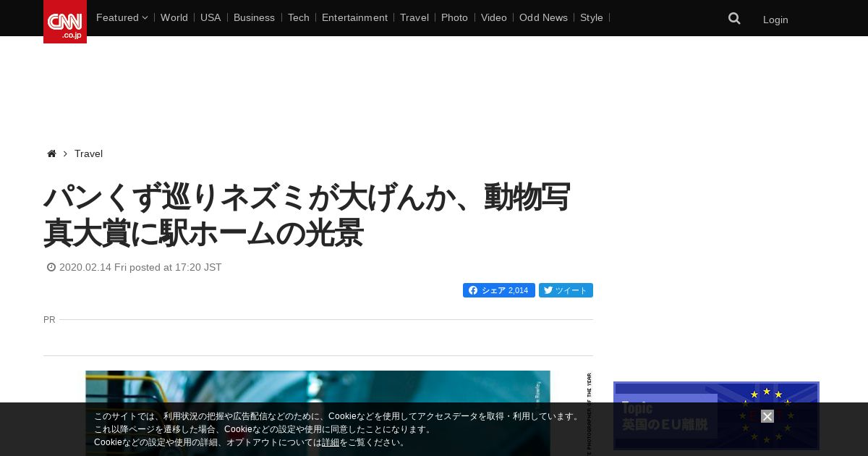Select Travel in the top navigation
The width and height of the screenshot is (868, 456).
414,17
